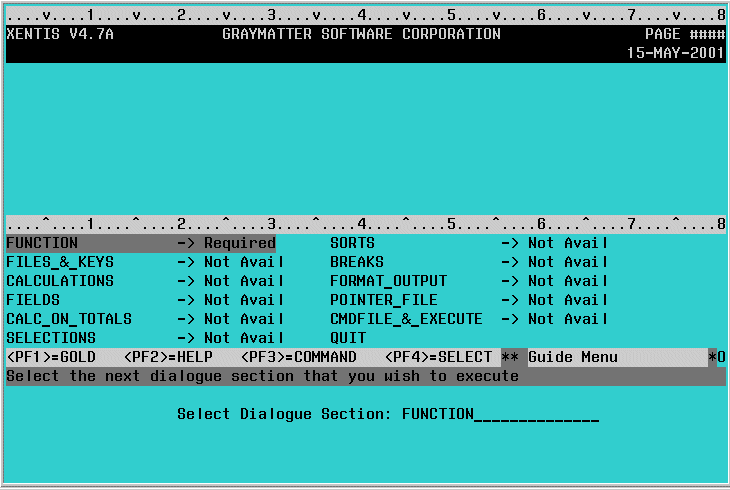Click the 'Select Dialogue Section:' label
The width and height of the screenshot is (730, 490).
(284, 414)
